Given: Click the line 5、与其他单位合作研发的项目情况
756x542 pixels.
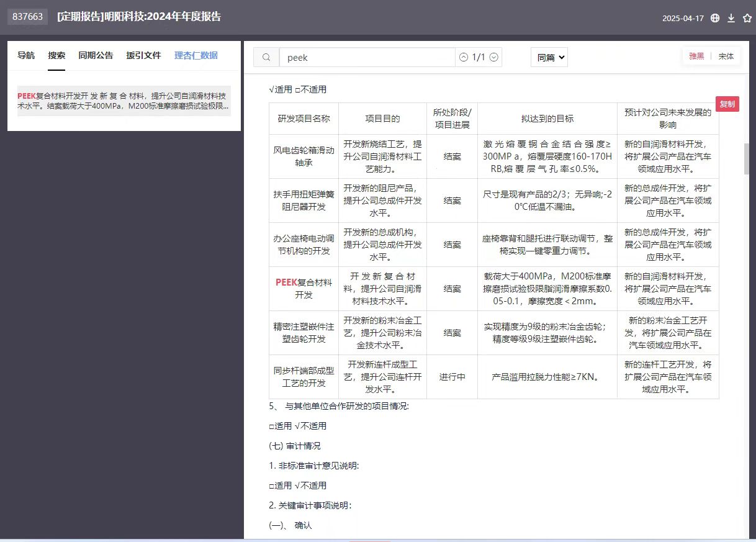Looking at the screenshot, I should 339,407.
